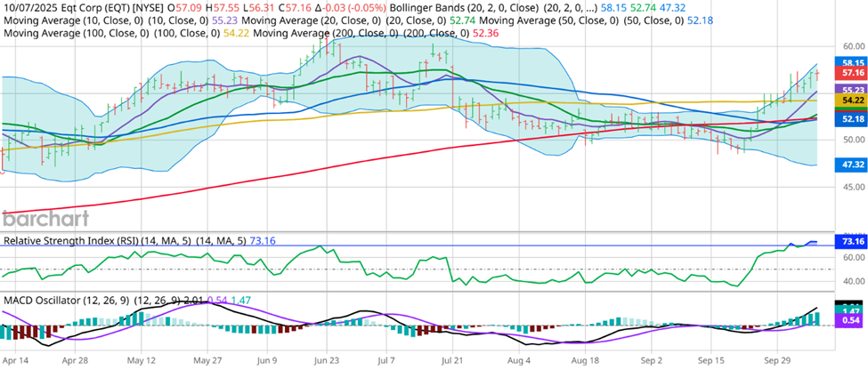Click the 45.00 price axis label
This screenshot has height=370, width=868.
point(853,186)
